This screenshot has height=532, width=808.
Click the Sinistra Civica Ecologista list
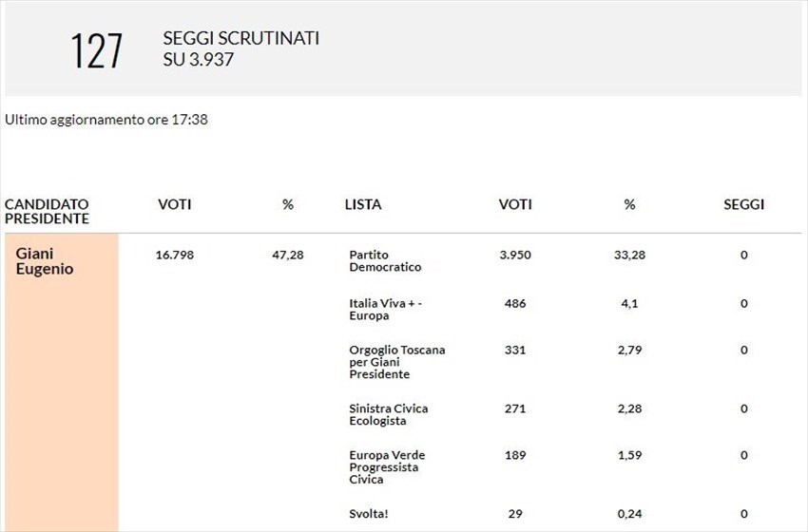(x=388, y=414)
